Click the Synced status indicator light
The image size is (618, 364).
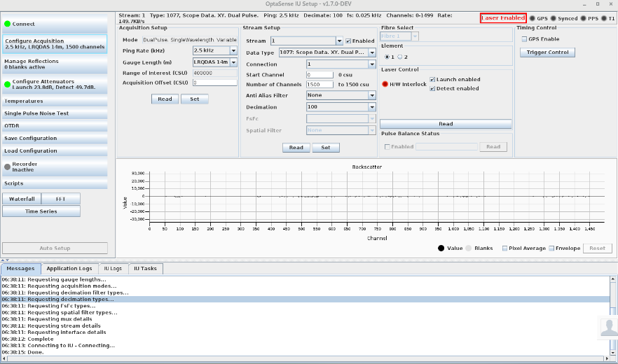554,18
